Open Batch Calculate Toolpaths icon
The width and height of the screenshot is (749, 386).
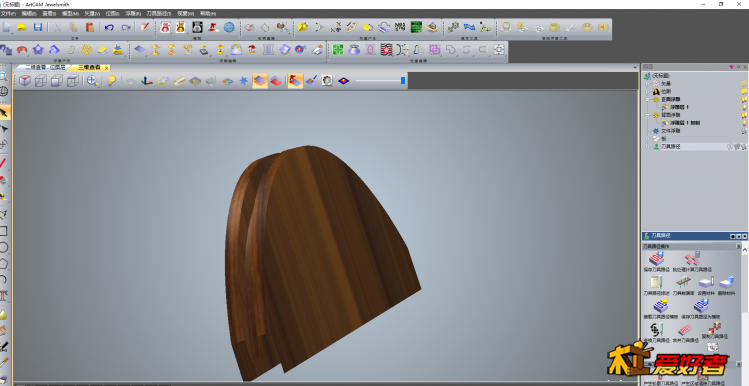[692, 259]
